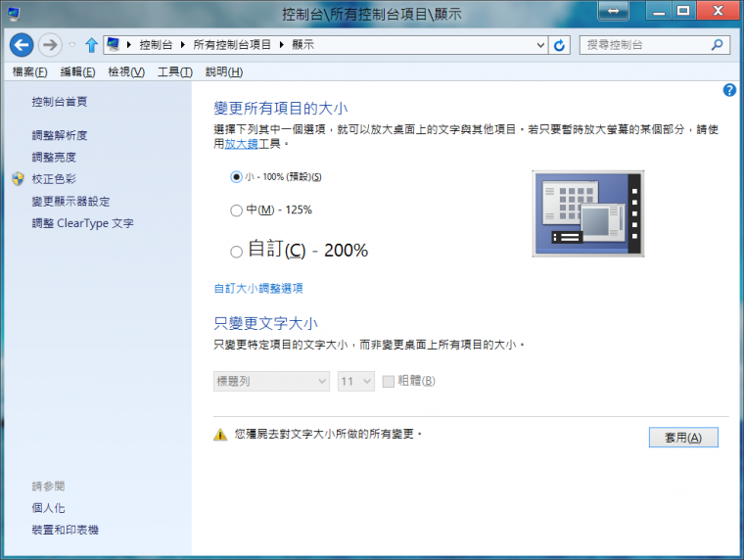The height and width of the screenshot is (560, 744).
Task: Minimize the window
Action: click(x=659, y=11)
